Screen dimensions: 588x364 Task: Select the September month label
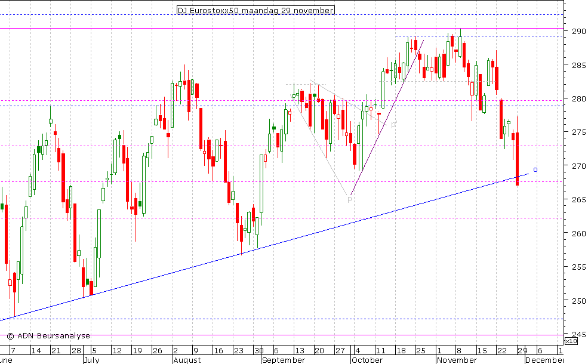(x=284, y=360)
